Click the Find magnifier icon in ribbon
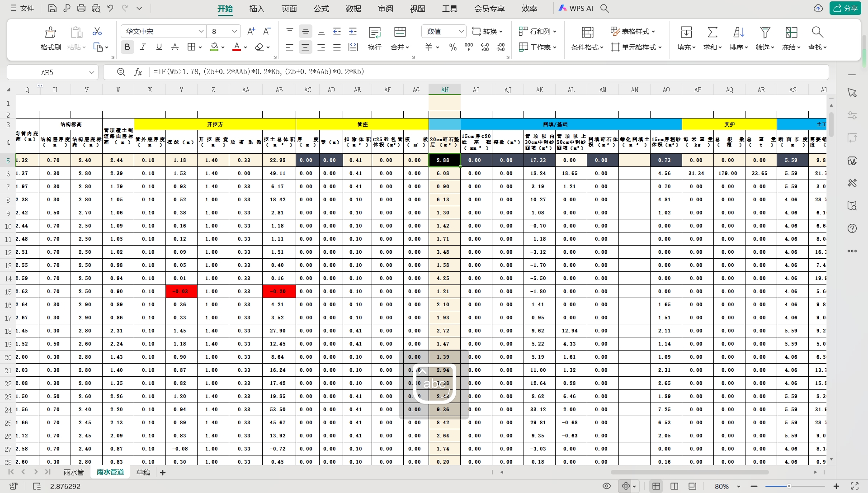 817,32
